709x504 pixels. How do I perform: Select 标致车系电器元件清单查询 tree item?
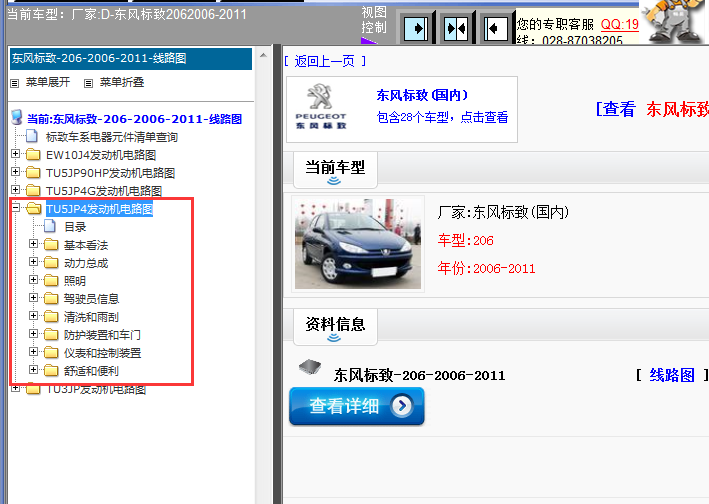[x=112, y=137]
